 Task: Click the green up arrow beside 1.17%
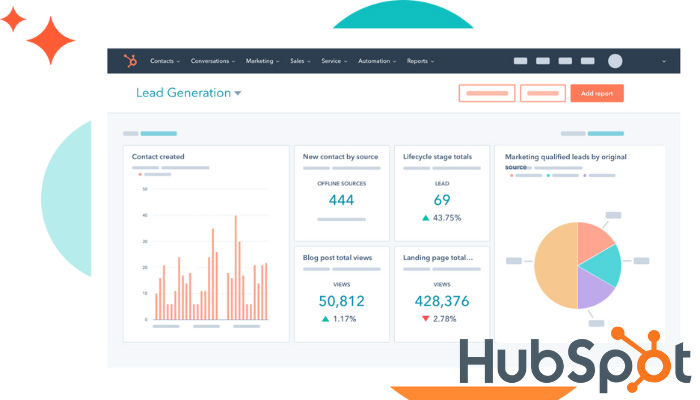coord(325,319)
